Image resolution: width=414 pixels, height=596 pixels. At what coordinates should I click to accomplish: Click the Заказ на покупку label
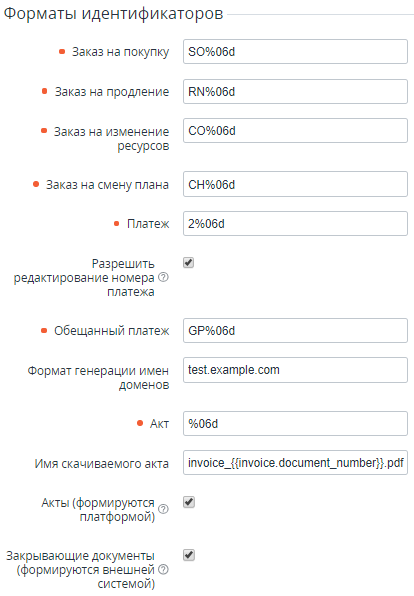click(121, 52)
